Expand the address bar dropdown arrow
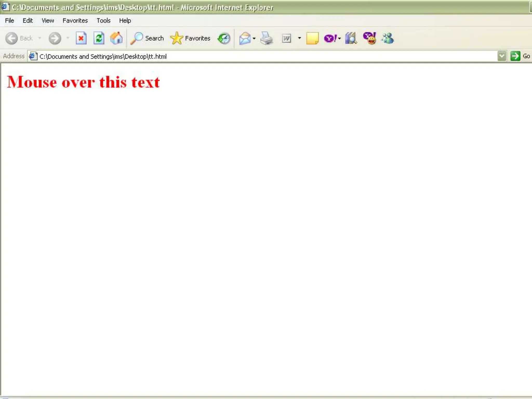This screenshot has width=532, height=399. tap(502, 56)
